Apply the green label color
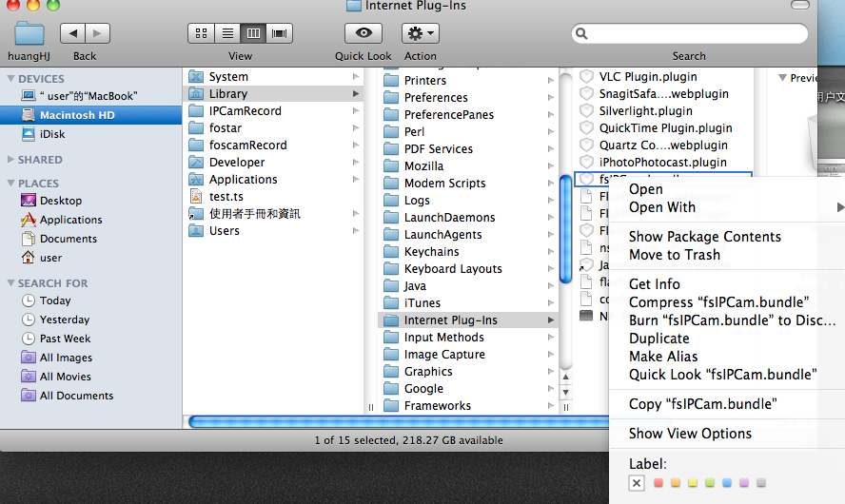 (710, 483)
